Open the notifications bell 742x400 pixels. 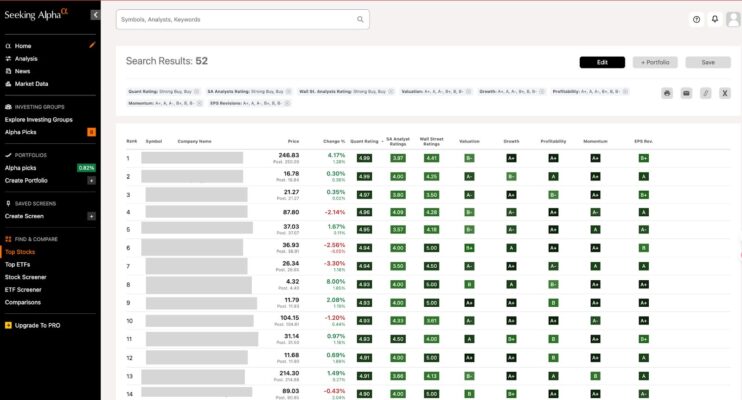715,19
